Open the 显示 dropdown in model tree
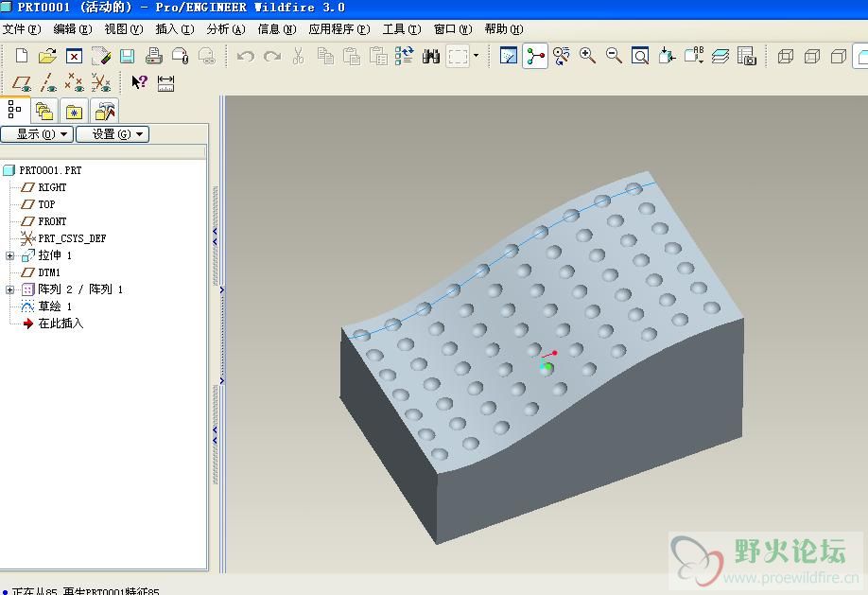The height and width of the screenshot is (595, 868). coord(37,134)
